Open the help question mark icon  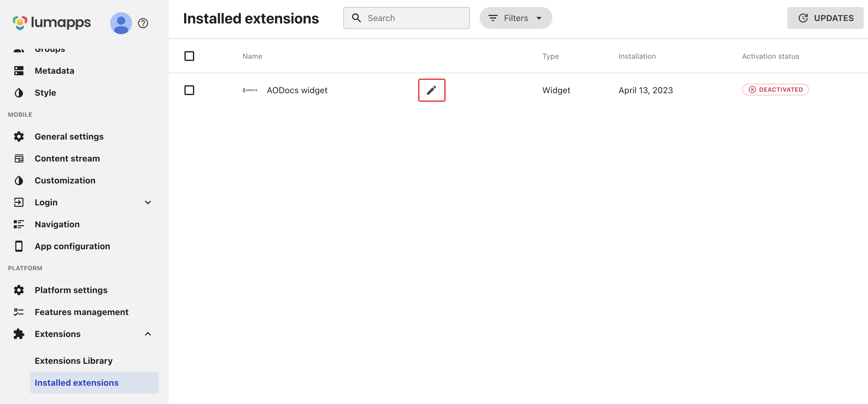[143, 23]
